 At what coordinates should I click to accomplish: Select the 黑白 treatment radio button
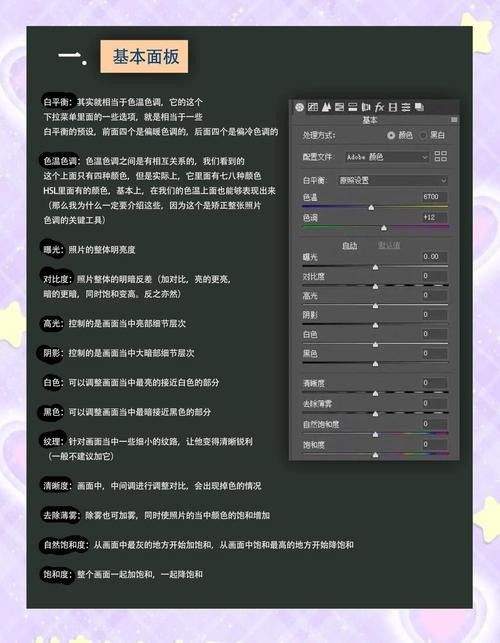(x=423, y=135)
